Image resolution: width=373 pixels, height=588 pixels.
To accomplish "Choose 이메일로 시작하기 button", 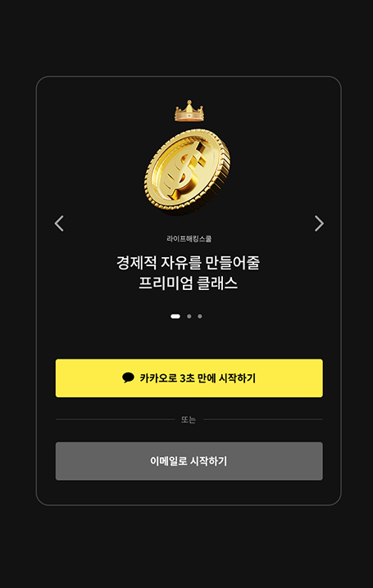I will coord(189,461).
